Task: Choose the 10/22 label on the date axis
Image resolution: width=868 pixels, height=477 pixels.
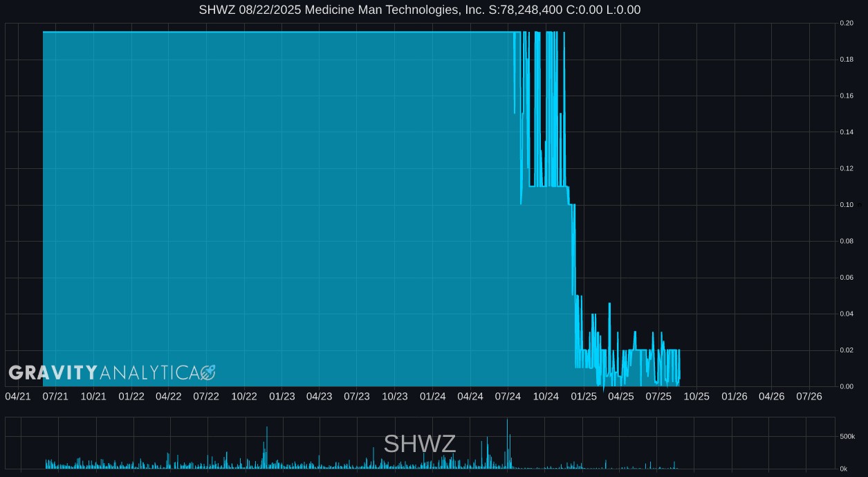Action: tap(244, 396)
